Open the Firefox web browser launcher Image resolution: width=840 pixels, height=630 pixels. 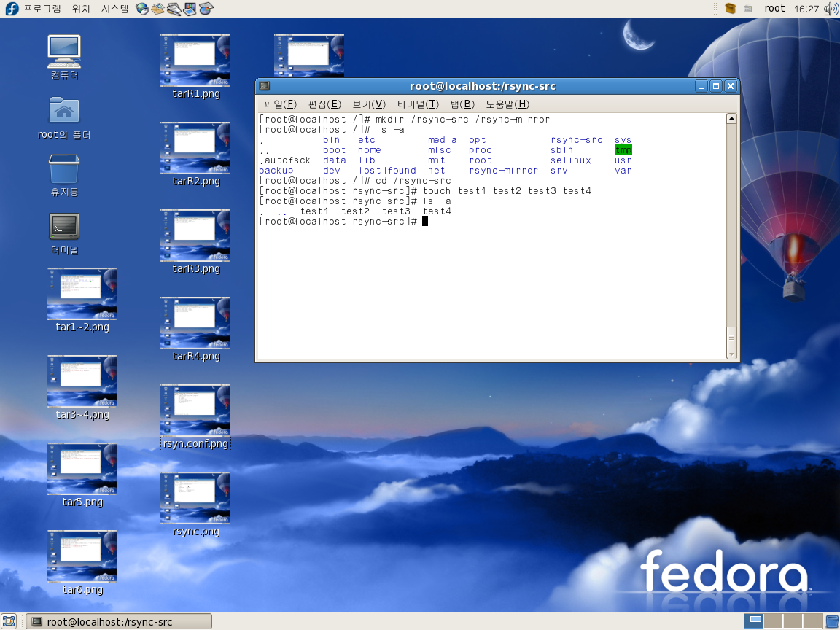click(142, 9)
